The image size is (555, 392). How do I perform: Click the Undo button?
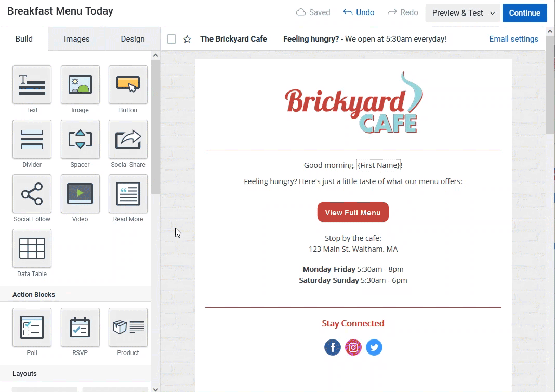pyautogui.click(x=359, y=12)
